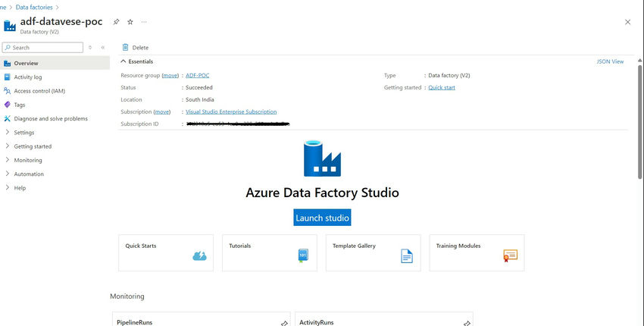The image size is (644, 326).
Task: Click the Monitoring section heading
Action: pos(127,296)
